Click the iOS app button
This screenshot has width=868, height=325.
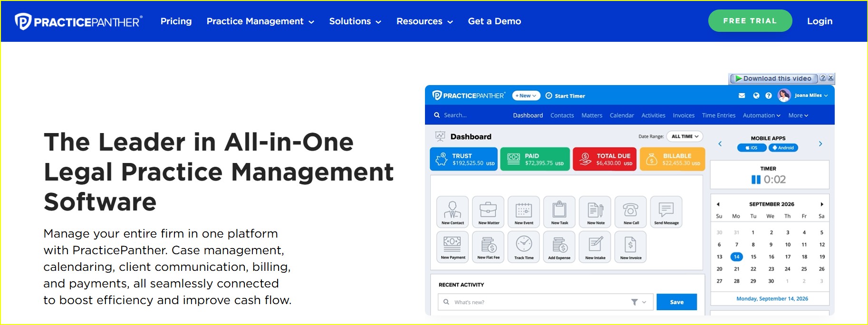tap(752, 148)
